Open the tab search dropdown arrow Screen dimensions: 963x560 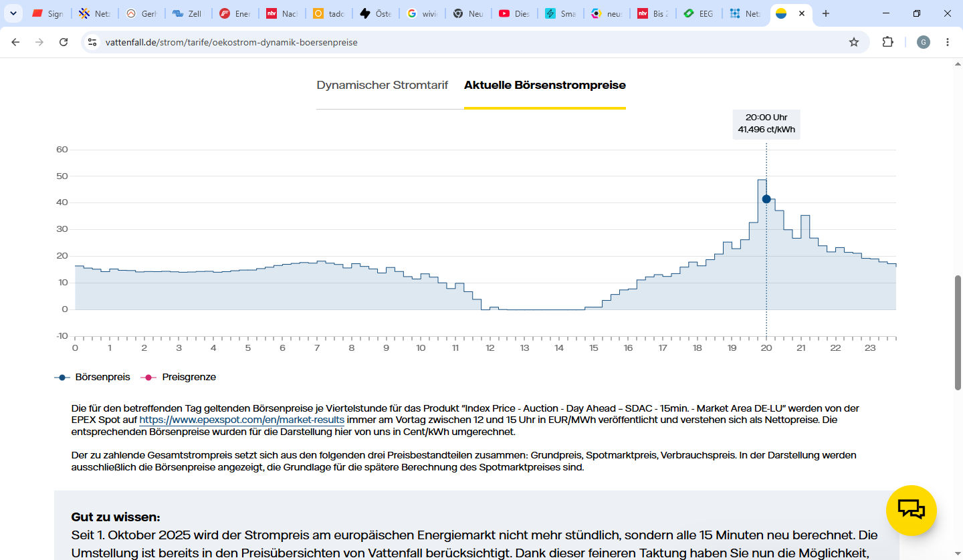[x=13, y=13]
